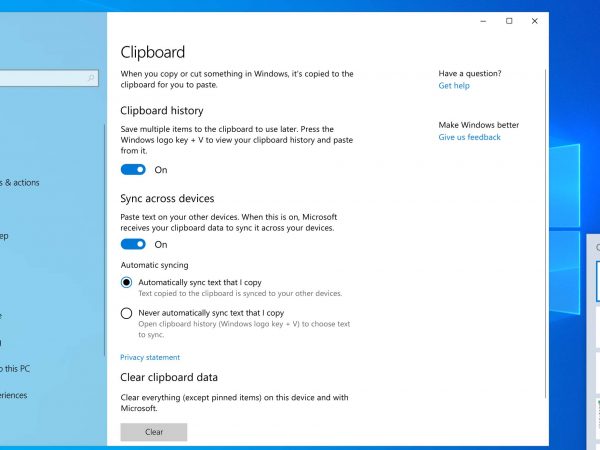
Task: Click the 'Clipboard history' section heading
Action: tap(162, 111)
